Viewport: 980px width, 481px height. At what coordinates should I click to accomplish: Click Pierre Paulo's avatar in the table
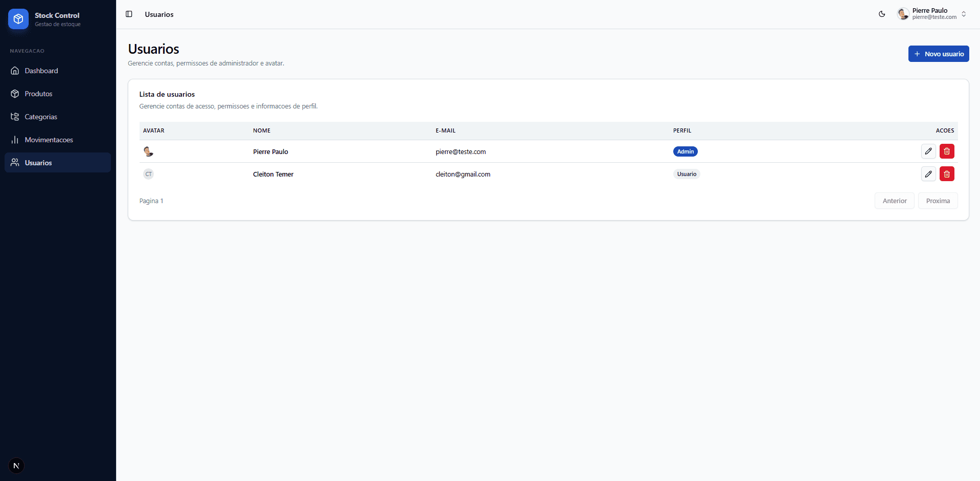click(x=148, y=151)
